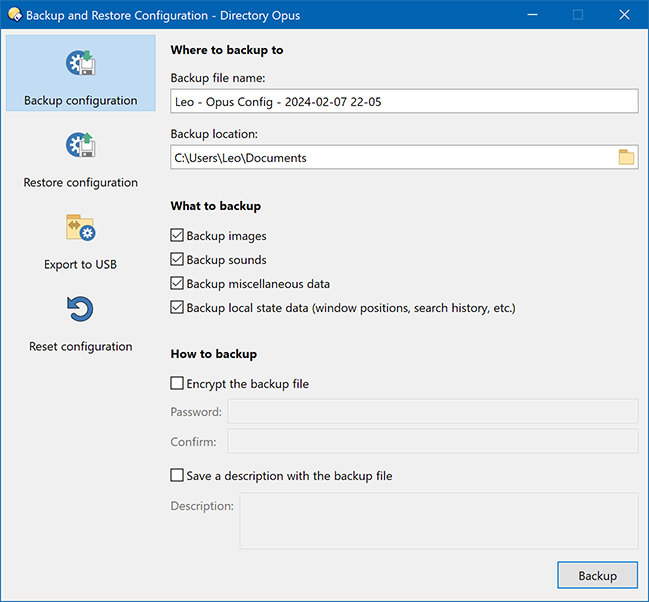Select the Reset configuration label

coord(81,346)
